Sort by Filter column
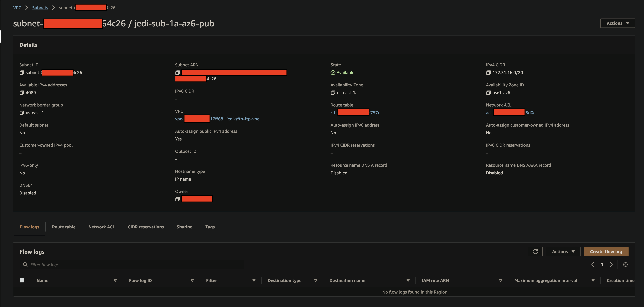 click(x=254, y=280)
